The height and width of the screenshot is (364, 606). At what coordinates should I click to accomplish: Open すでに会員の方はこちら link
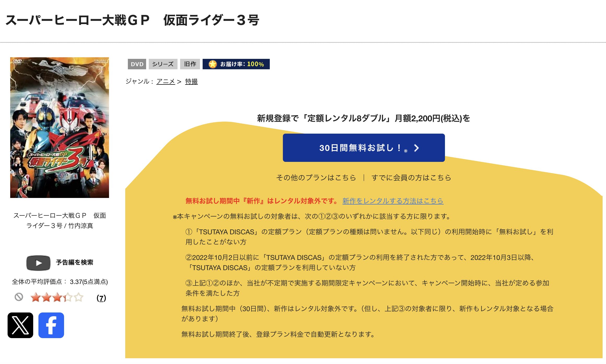[x=411, y=178]
